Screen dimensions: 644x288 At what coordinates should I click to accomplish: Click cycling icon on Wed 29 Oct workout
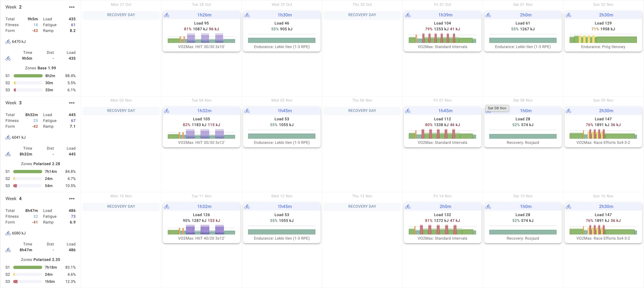(247, 15)
